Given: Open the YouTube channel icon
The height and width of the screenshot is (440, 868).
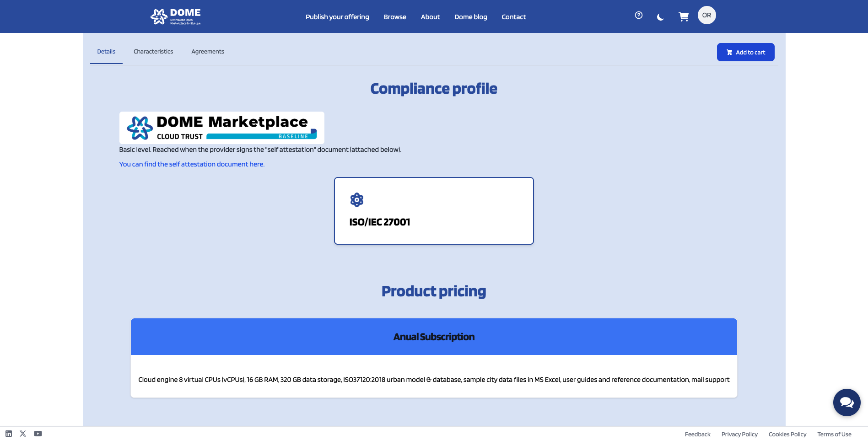Looking at the screenshot, I should 38,434.
